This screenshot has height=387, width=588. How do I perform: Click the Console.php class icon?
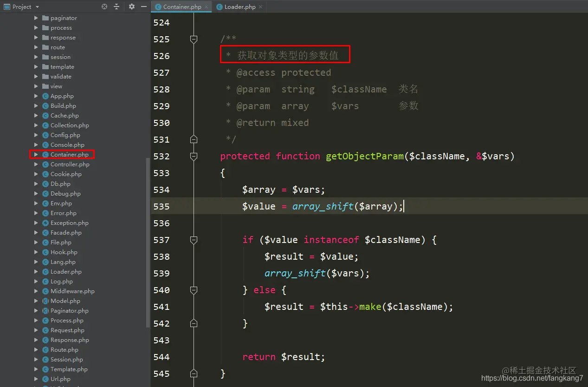[x=45, y=145]
